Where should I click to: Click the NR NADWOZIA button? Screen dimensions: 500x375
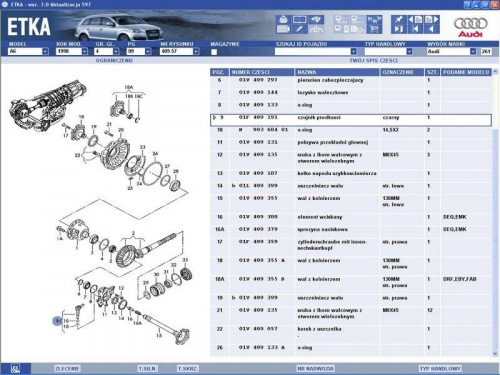coord(315,368)
